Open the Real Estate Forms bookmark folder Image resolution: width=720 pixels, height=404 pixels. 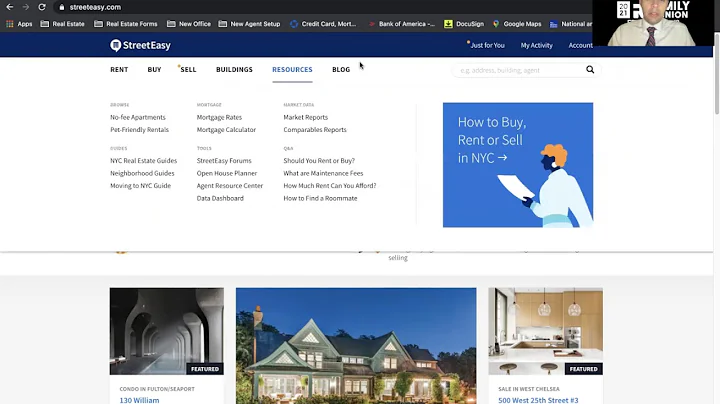point(125,24)
